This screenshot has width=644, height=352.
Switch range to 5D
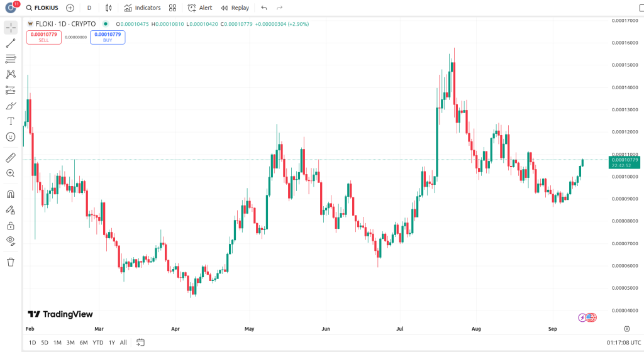pos(45,343)
